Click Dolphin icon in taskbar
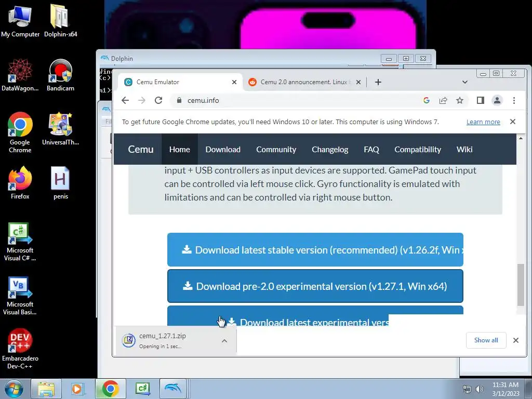 point(172,389)
